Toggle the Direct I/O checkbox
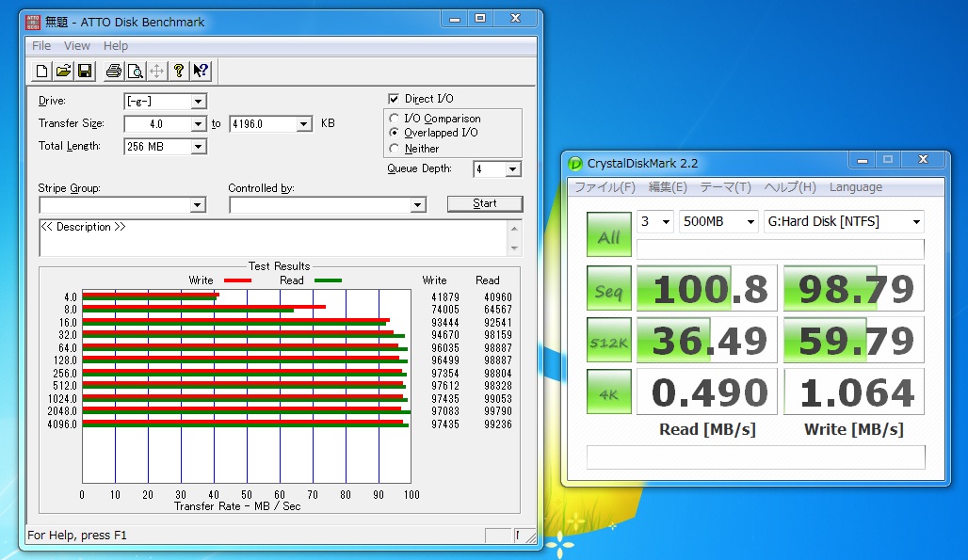The image size is (968, 560). pos(394,99)
